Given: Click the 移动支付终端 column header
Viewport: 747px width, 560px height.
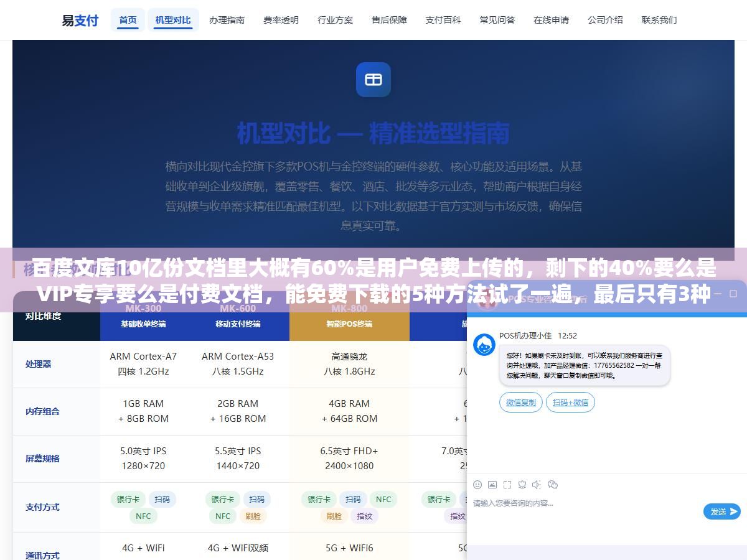Looking at the screenshot, I should click(x=238, y=317).
